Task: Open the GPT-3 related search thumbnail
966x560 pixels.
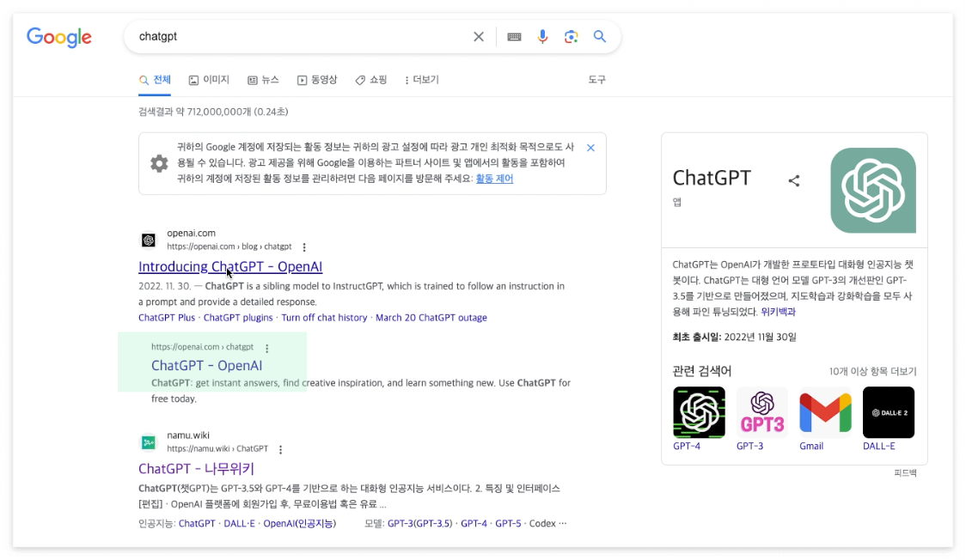Action: coord(762,412)
